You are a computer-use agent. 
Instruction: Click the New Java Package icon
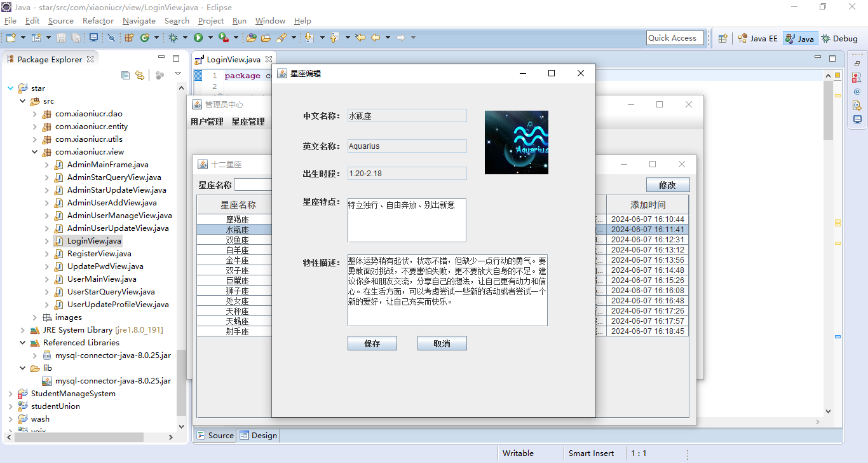(129, 38)
